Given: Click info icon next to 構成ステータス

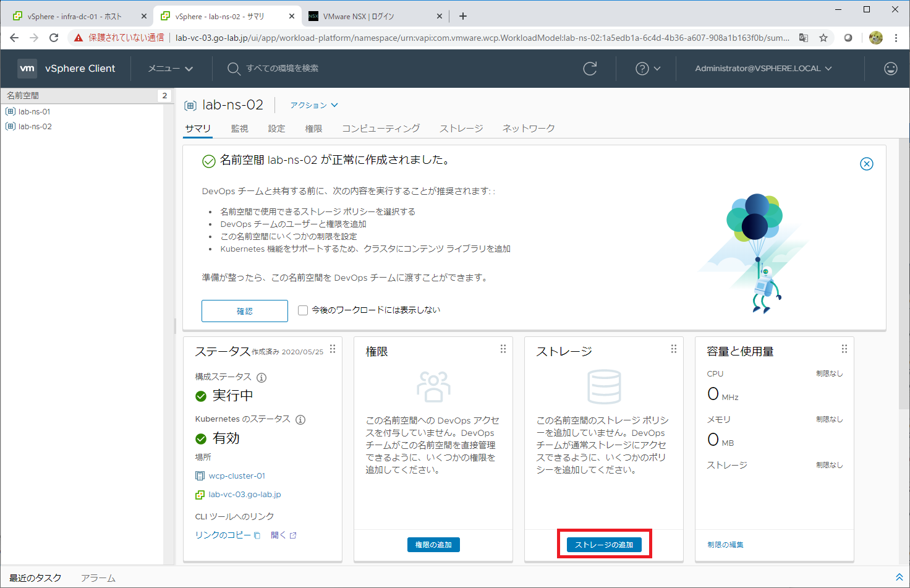Looking at the screenshot, I should 262,378.
